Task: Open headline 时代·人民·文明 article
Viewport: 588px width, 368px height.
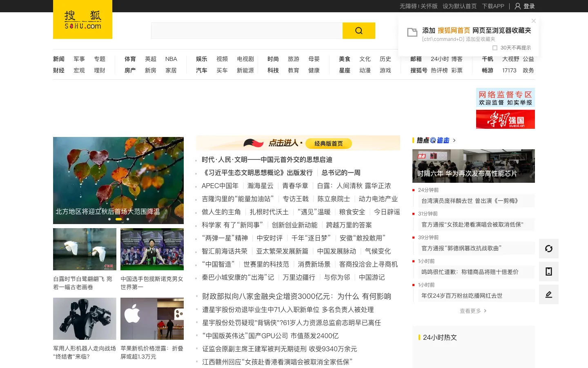Action: click(x=267, y=159)
